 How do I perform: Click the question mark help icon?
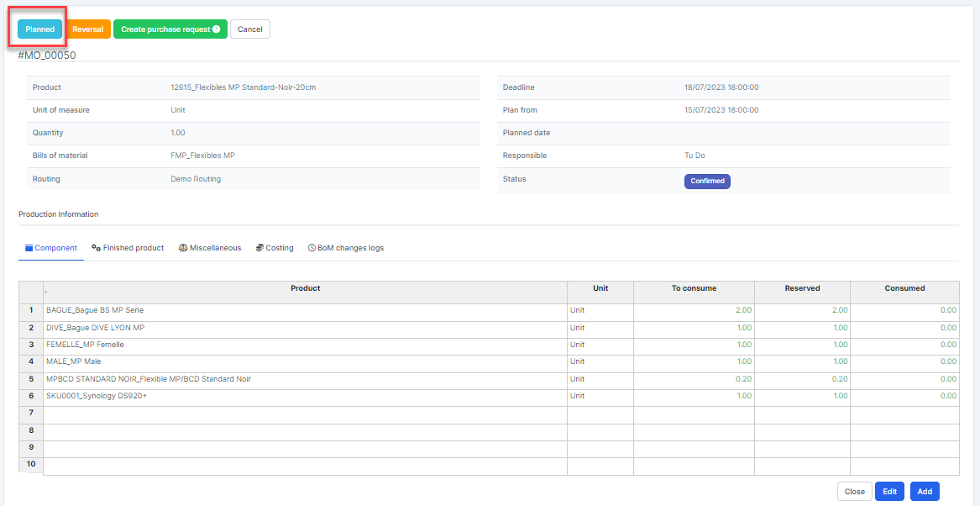tap(217, 29)
